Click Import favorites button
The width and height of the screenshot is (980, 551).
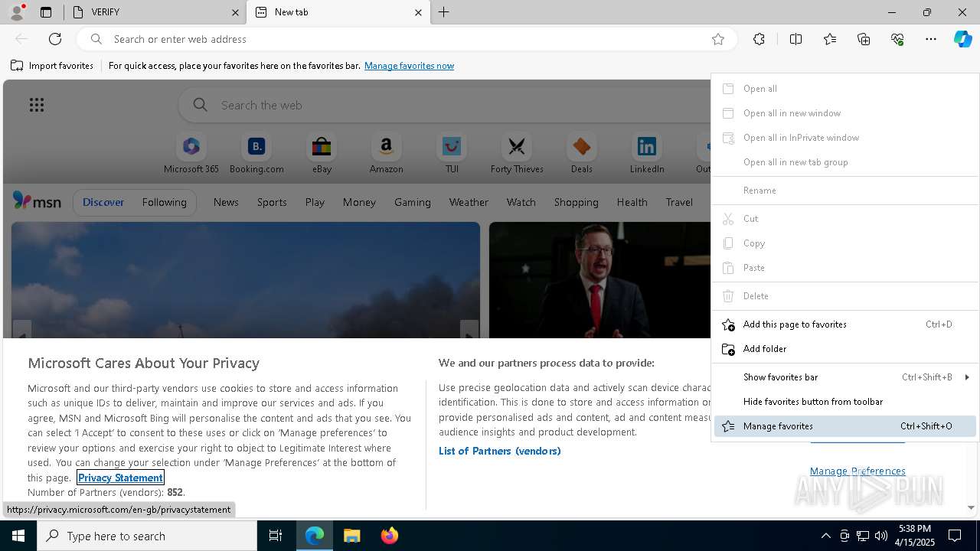tap(52, 66)
